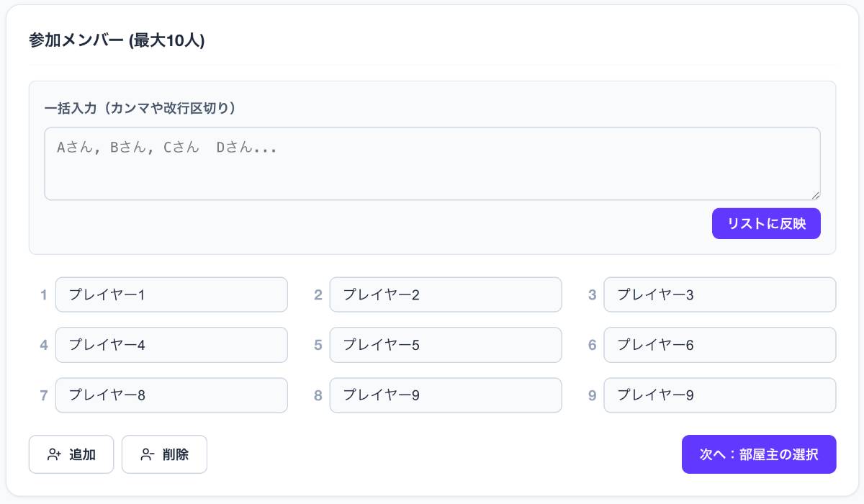Viewport: 864px width, 504px height.
Task: Focus the bulk entry textarea
Action: click(432, 163)
